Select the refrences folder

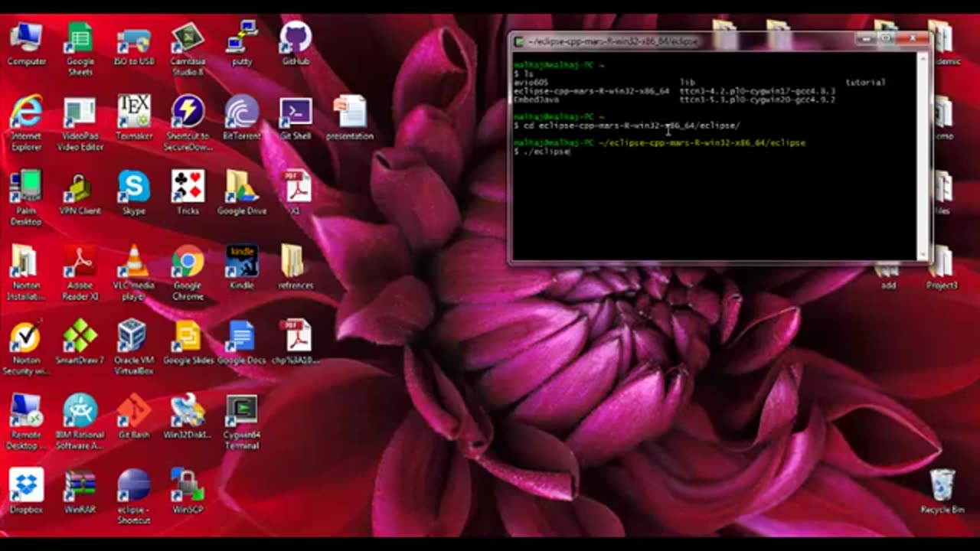(296, 267)
